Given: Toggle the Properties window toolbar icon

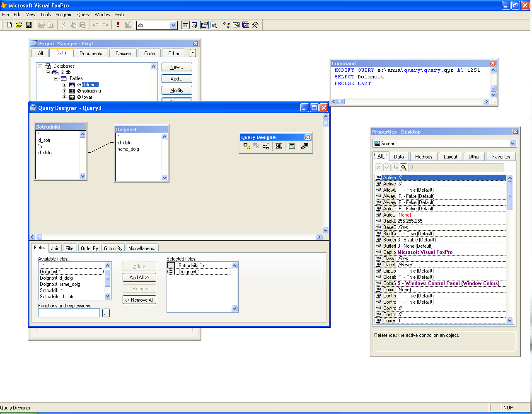Looking at the screenshot, I should tap(204, 25).
